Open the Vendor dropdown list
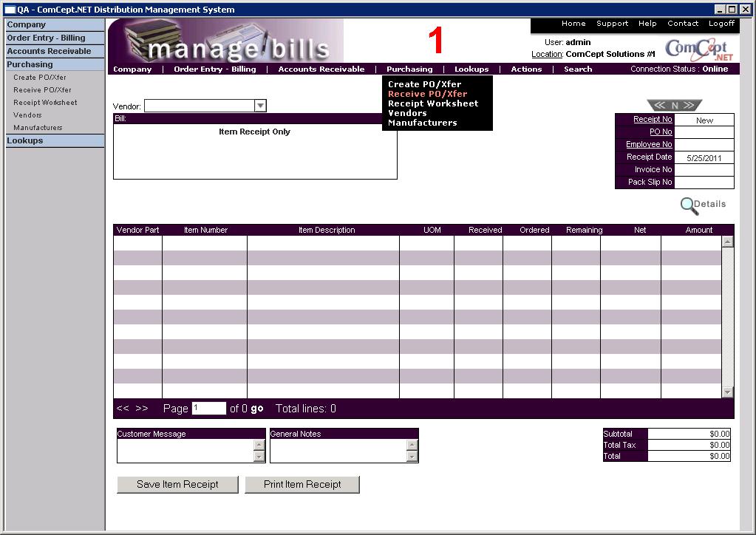 (260, 106)
